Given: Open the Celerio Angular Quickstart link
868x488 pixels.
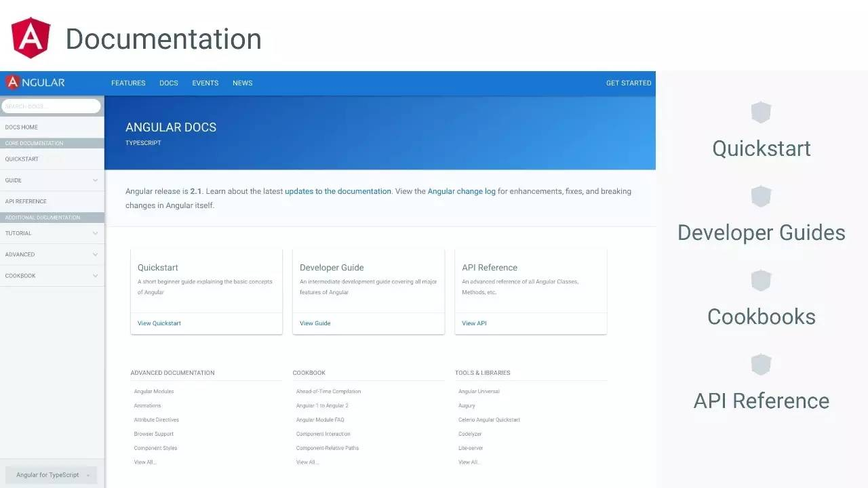Looking at the screenshot, I should 489,420.
